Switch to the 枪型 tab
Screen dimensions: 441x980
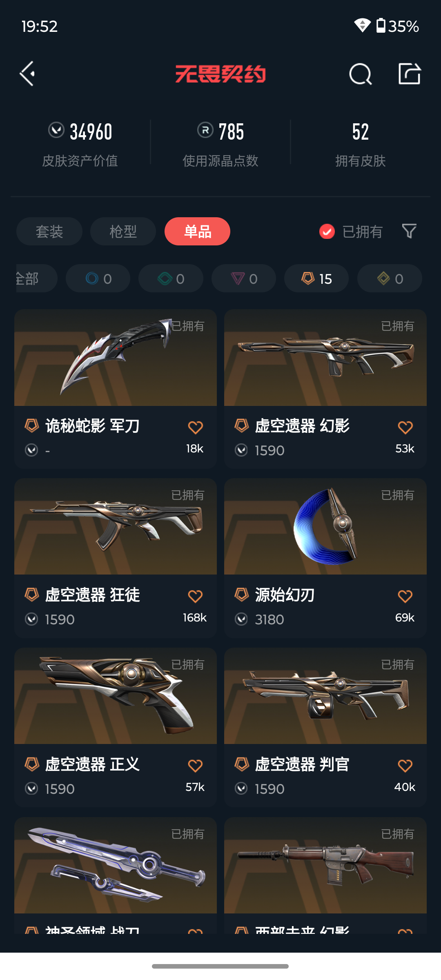click(123, 232)
